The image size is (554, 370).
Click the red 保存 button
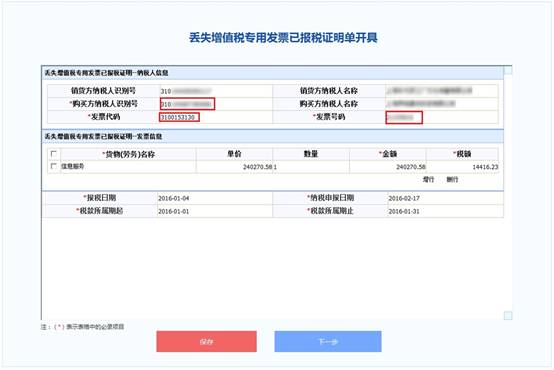pos(206,341)
